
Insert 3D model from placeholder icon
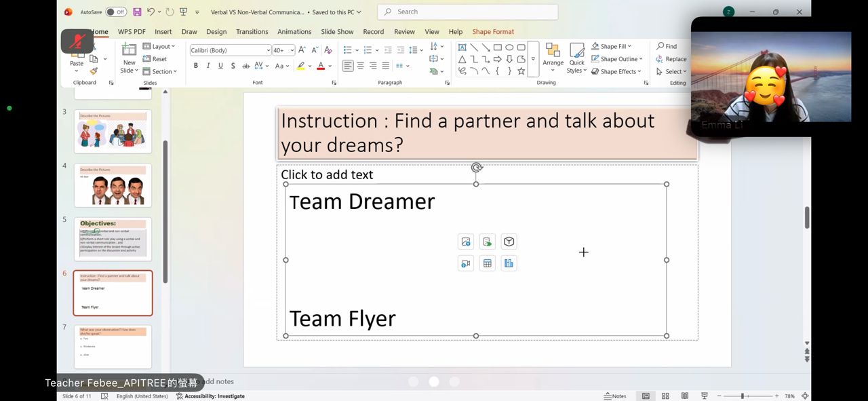coord(509,242)
